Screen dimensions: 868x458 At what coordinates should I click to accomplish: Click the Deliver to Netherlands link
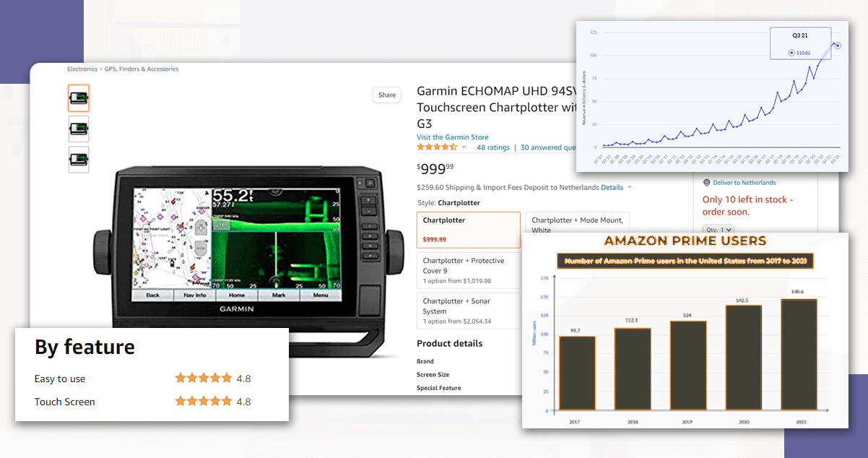pos(744,183)
